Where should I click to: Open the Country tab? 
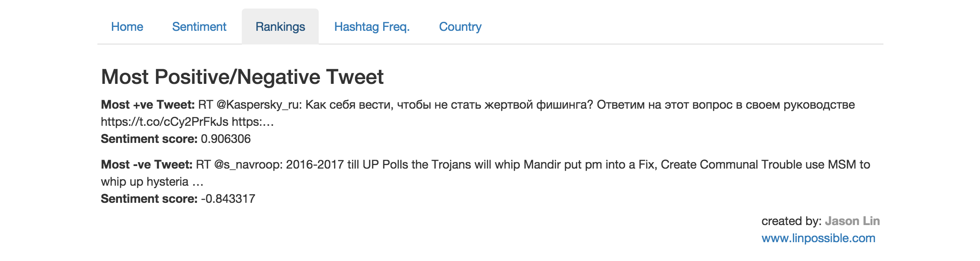(x=460, y=27)
